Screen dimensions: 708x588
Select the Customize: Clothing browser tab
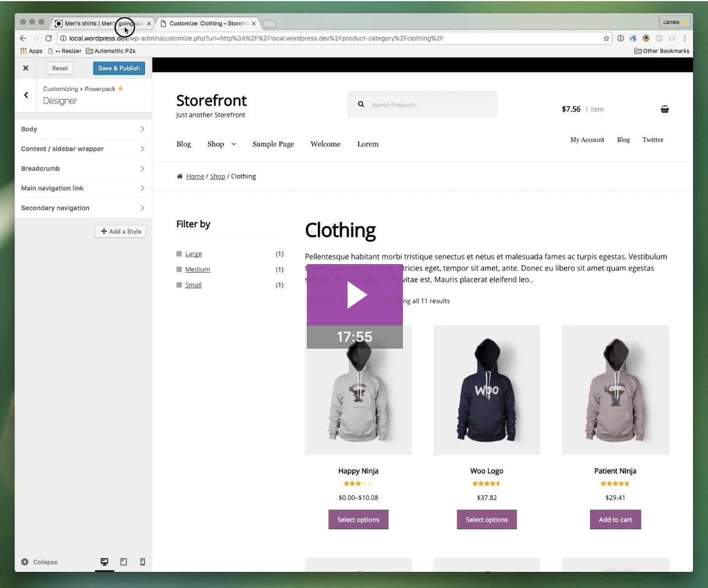(x=207, y=24)
